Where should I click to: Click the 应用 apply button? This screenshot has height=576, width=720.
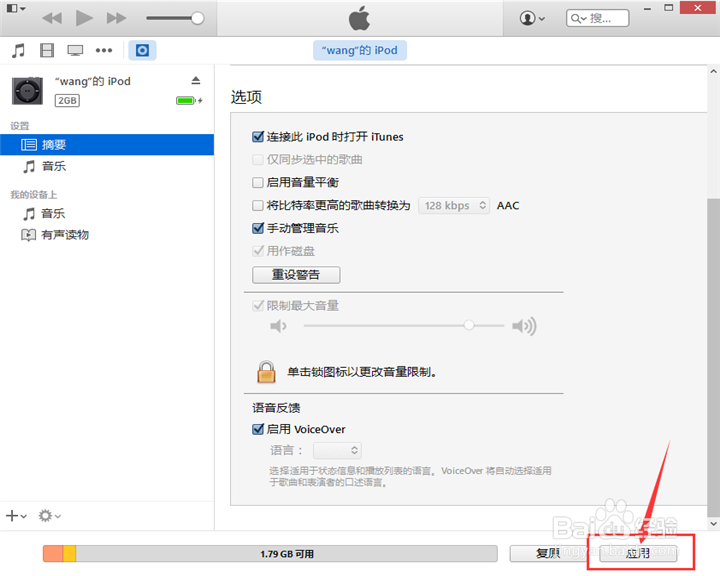638,553
